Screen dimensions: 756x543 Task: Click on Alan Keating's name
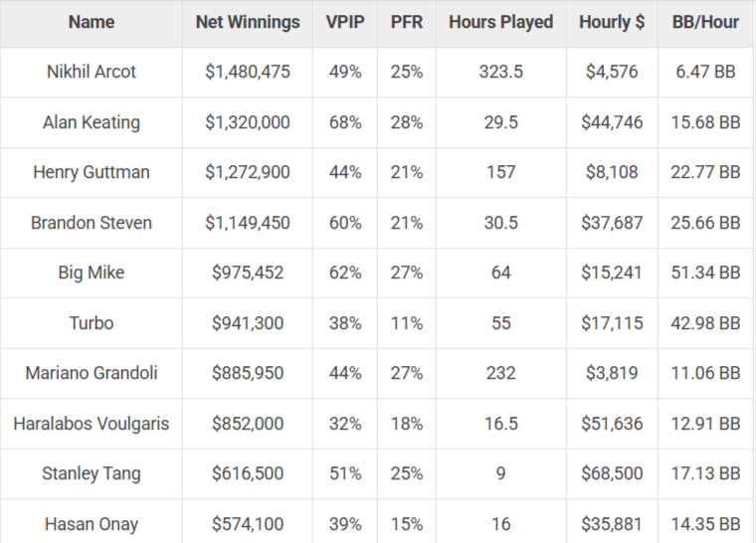[x=92, y=122]
